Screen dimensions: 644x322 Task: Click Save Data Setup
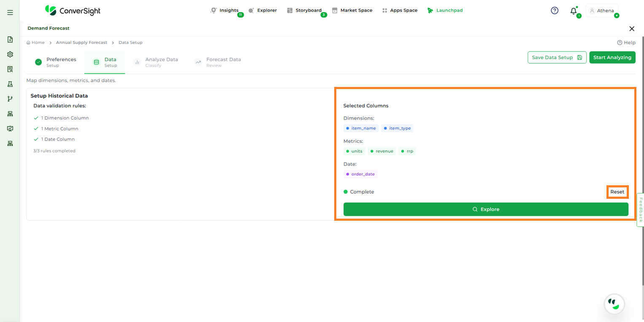tap(557, 57)
